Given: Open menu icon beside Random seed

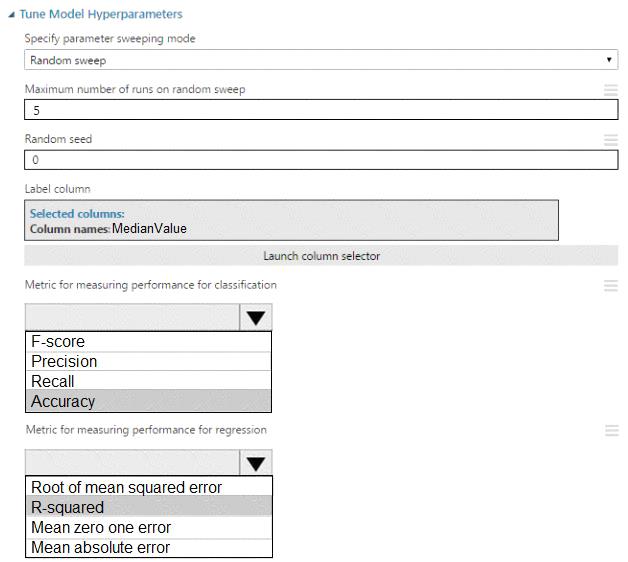Looking at the screenshot, I should [x=610, y=140].
